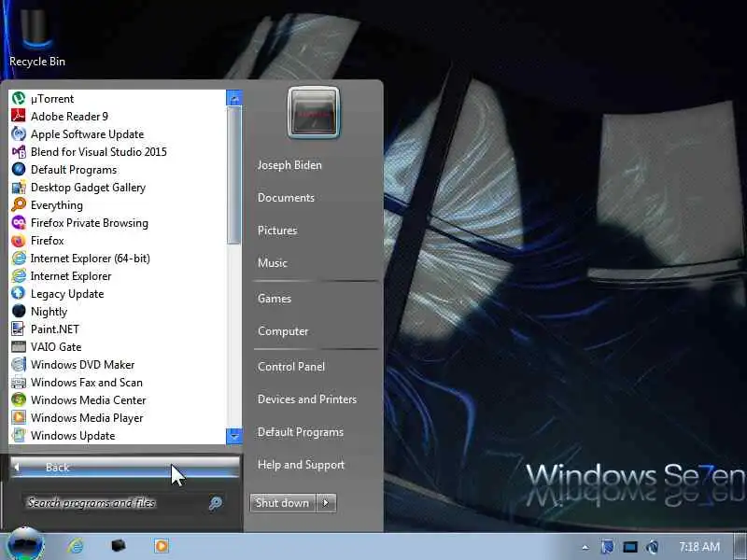The width and height of the screenshot is (747, 560).
Task: Open Windows DVD Maker icon
Action: [x=19, y=364]
